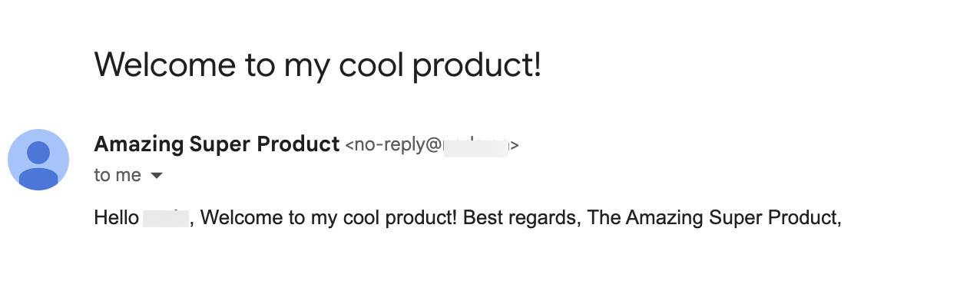The width and height of the screenshot is (980, 281).
Task: Click the word "cool" in the subject heading
Action: (x=371, y=64)
